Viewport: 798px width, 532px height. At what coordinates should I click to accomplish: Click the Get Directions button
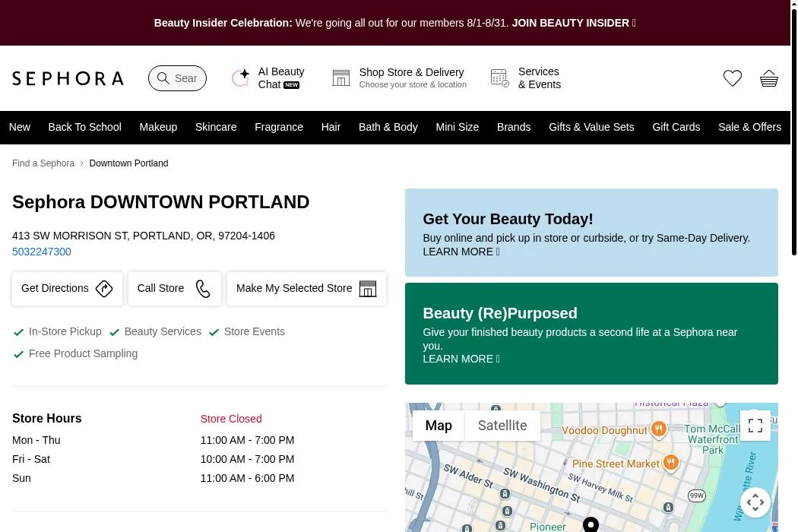pyautogui.click(x=67, y=289)
